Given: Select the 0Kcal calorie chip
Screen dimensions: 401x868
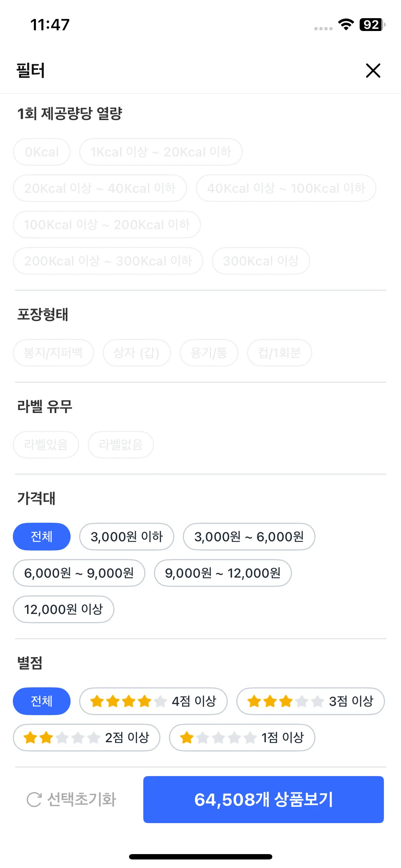Looking at the screenshot, I should pyautogui.click(x=42, y=152).
